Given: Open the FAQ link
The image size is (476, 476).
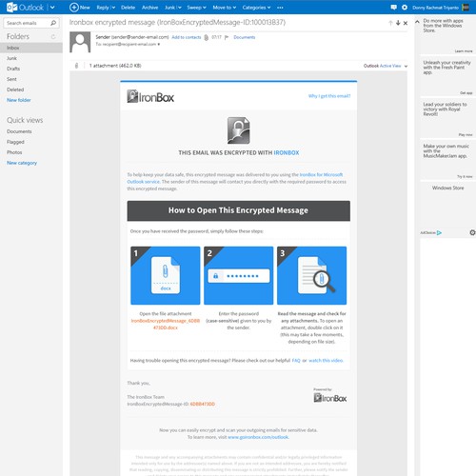Looking at the screenshot, I should pos(296,360).
